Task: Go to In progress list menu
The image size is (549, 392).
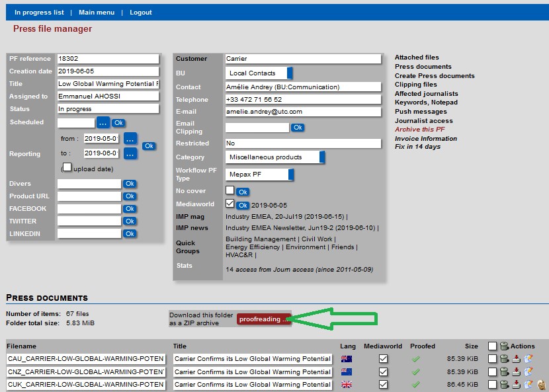Action: pyautogui.click(x=39, y=13)
